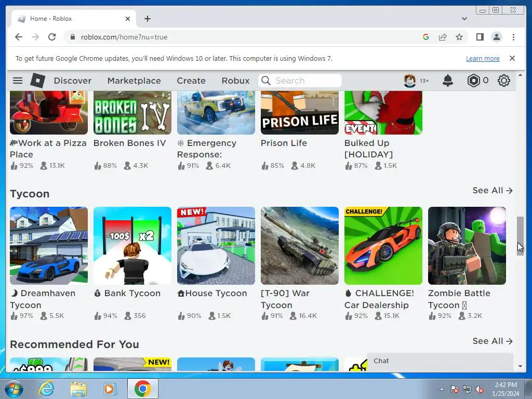View site info lock icon
This screenshot has width=532, height=399.
[73, 37]
